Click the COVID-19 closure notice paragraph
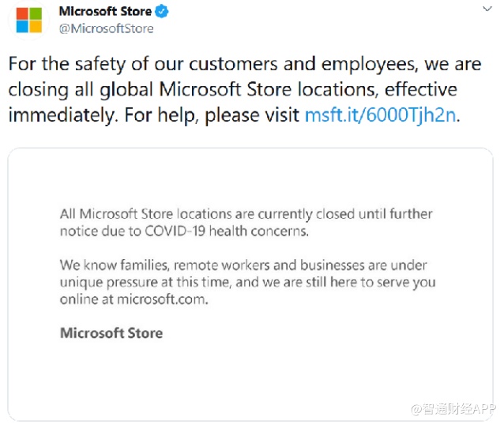This screenshot has width=504, height=424. (246, 223)
